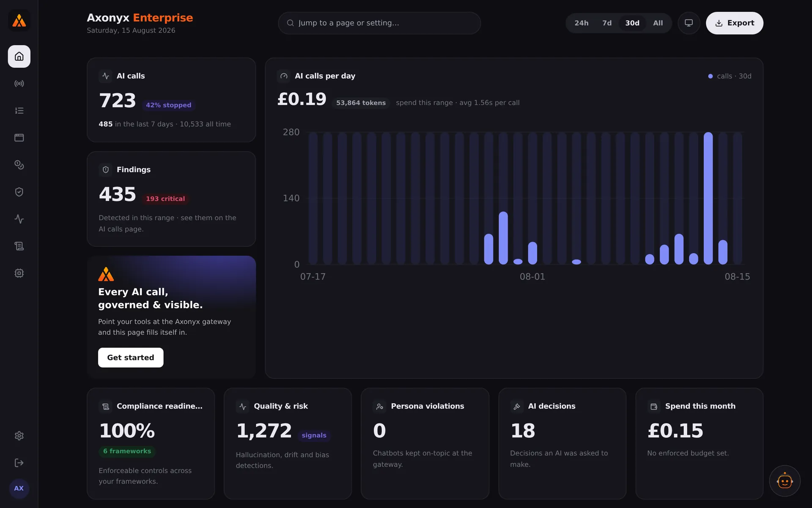Open the Home dashboard icon
The height and width of the screenshot is (508, 812).
point(19,56)
